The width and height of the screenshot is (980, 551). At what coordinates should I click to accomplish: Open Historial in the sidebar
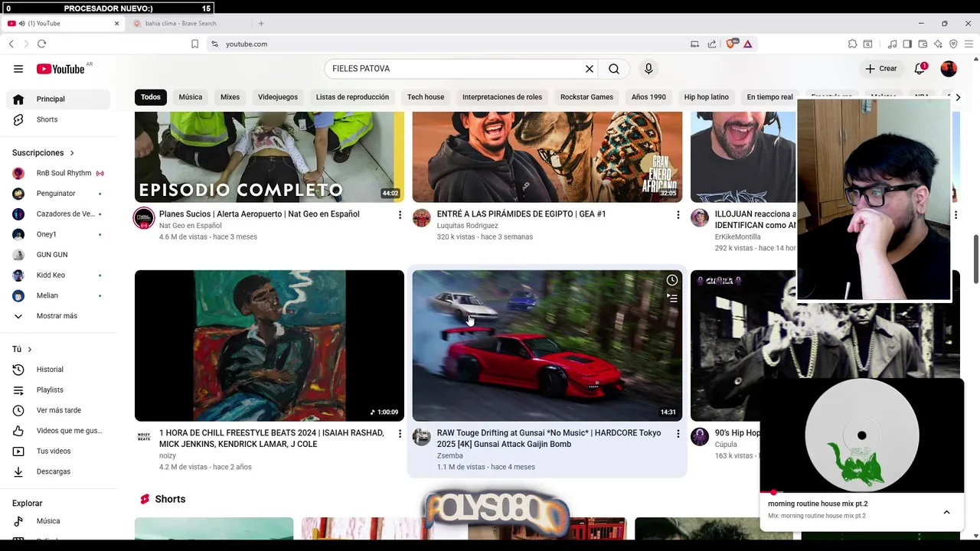tap(58, 370)
